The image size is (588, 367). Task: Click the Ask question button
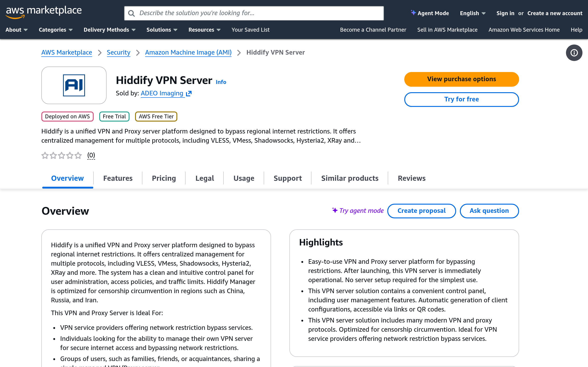(489, 211)
